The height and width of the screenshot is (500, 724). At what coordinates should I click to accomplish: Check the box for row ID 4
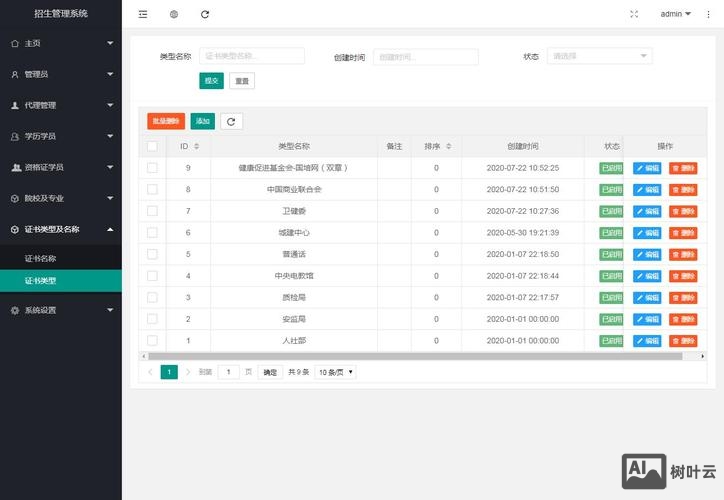[x=152, y=276]
